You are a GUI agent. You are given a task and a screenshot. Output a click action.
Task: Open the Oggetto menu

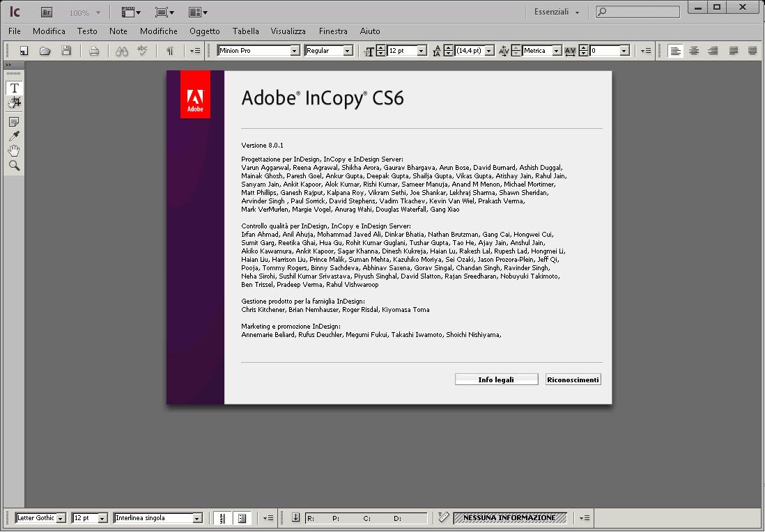coord(204,31)
